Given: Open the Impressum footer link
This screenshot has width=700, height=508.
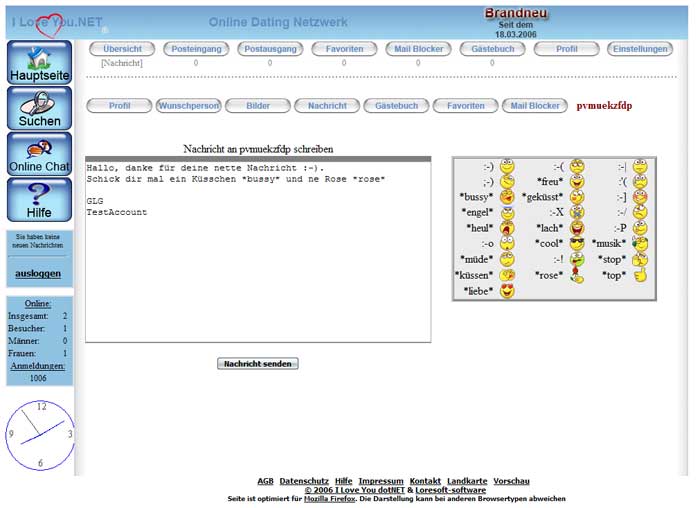Looking at the screenshot, I should point(381,481).
